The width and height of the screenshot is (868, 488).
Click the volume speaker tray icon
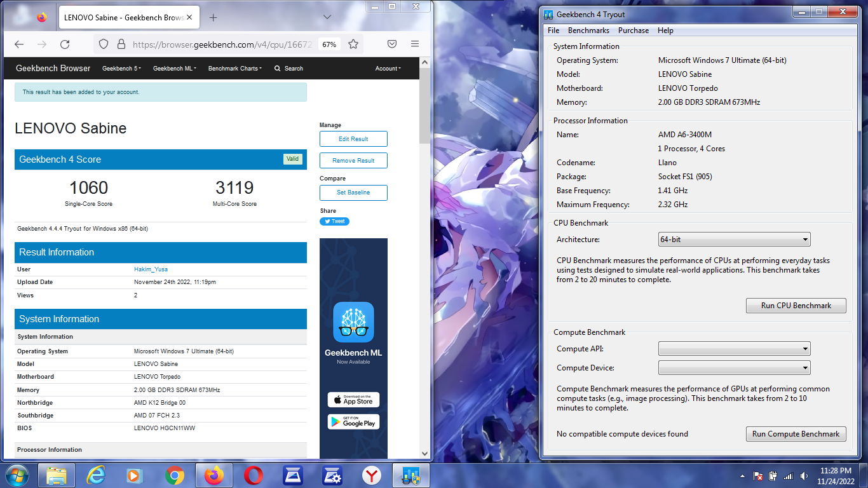point(804,475)
